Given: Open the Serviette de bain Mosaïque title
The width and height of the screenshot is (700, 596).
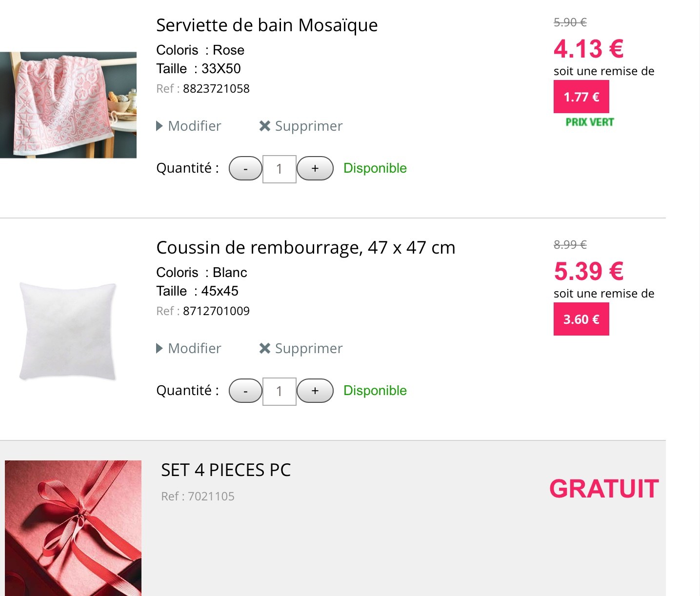Looking at the screenshot, I should coord(267,25).
